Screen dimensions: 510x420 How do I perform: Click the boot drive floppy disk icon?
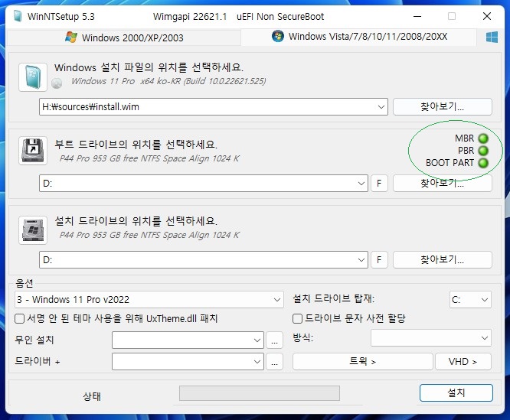(33, 151)
